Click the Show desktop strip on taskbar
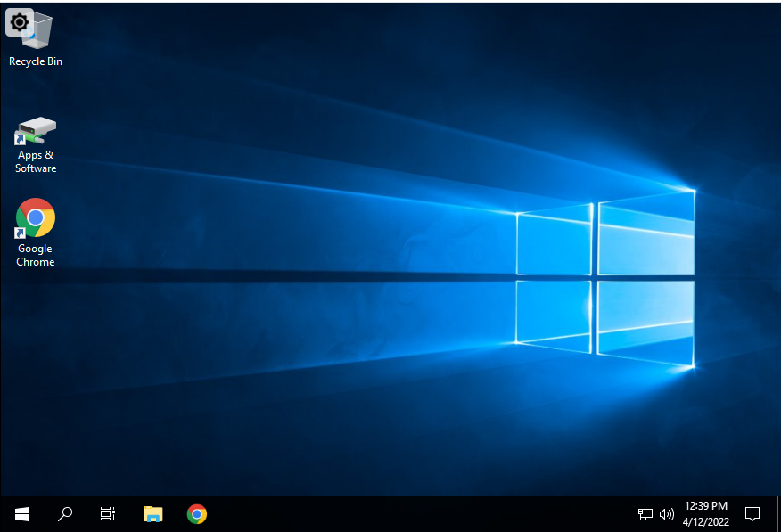This screenshot has height=532, width=781. click(x=778, y=514)
